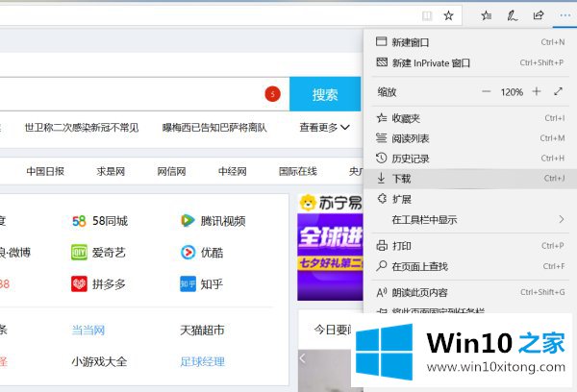Click the 苏宁易购 lion logo icon
Viewport: 577px width, 392px height.
click(x=308, y=203)
